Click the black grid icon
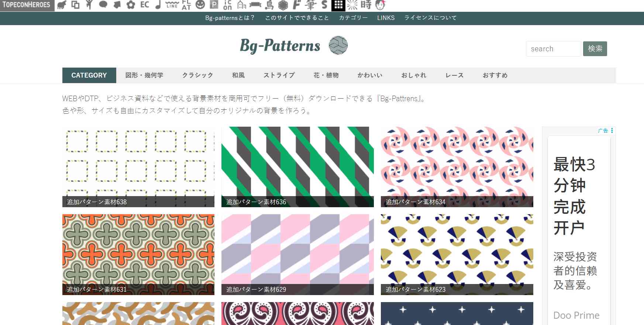The image size is (644, 325). tap(338, 5)
